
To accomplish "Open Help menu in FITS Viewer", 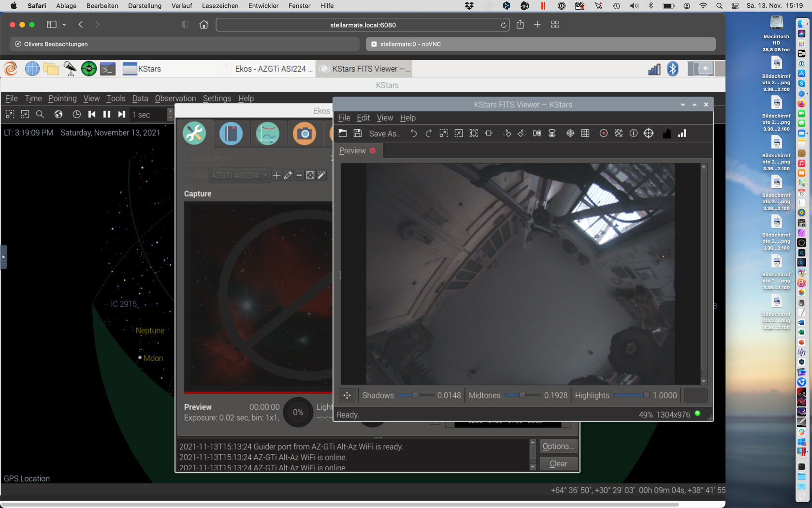I will (408, 118).
